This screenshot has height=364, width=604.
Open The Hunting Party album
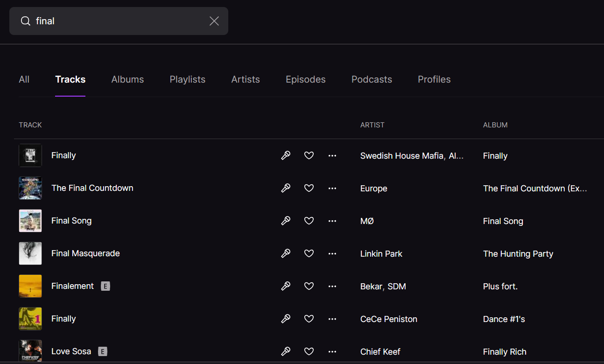(x=518, y=254)
